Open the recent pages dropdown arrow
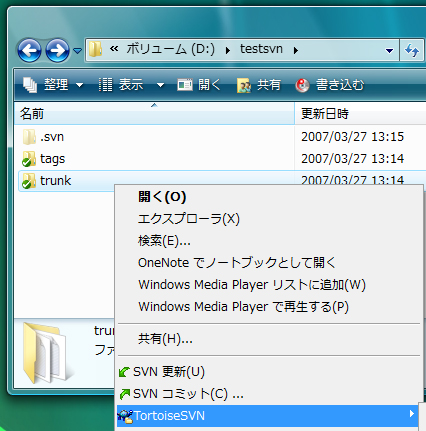Screen dimensions: 426x431 (x=77, y=51)
